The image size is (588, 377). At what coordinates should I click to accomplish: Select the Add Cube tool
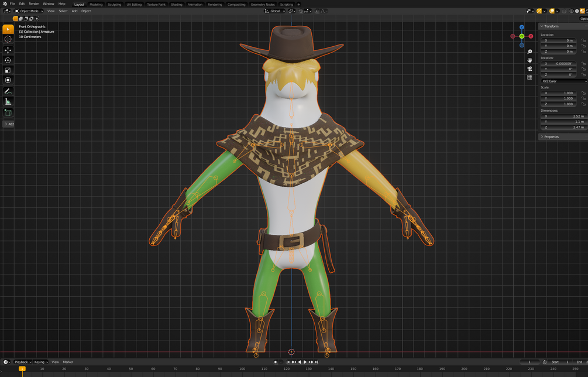[x=8, y=112]
